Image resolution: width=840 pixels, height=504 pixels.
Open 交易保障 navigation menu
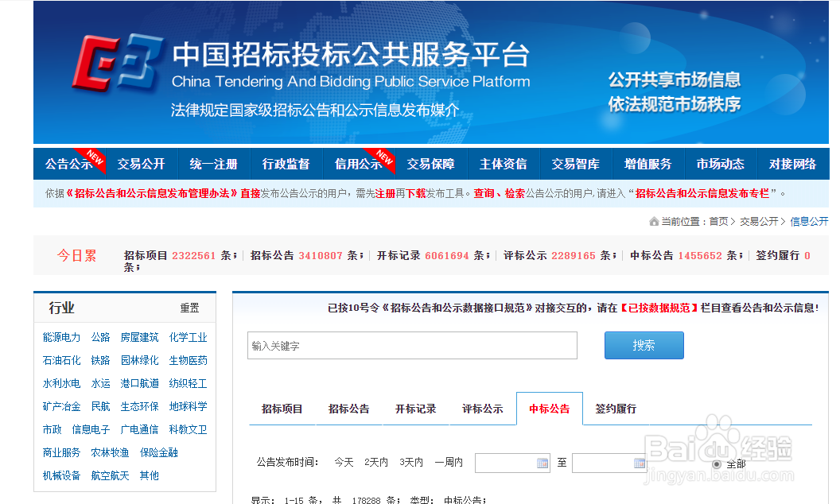pyautogui.click(x=430, y=164)
